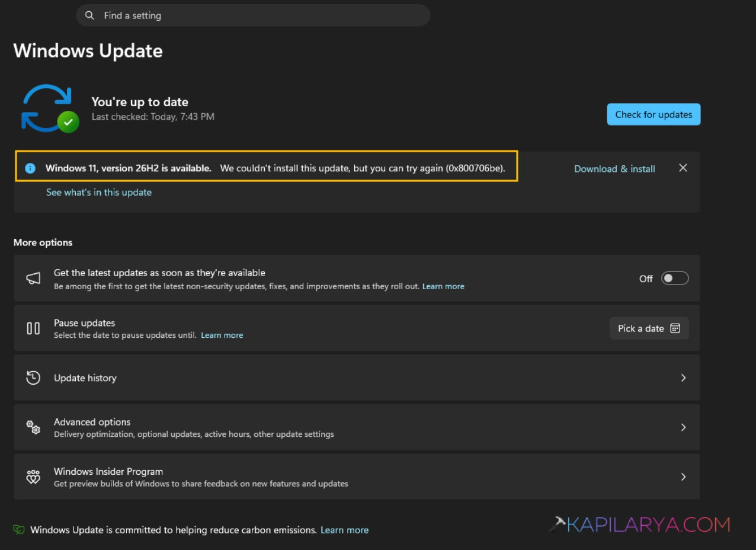This screenshot has width=756, height=550.
Task: Click 'Delivery optimization, optional updates' description text
Action: pyautogui.click(x=194, y=434)
